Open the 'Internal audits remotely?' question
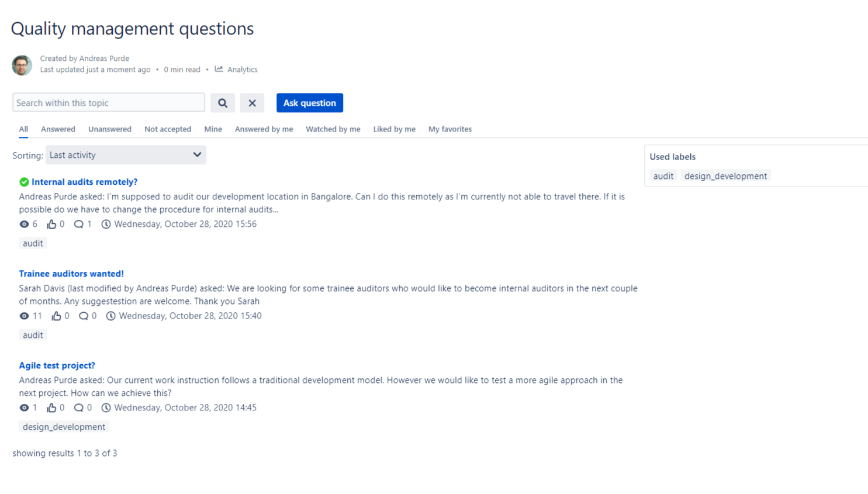Screen dimensions: 868x494 click(85, 182)
